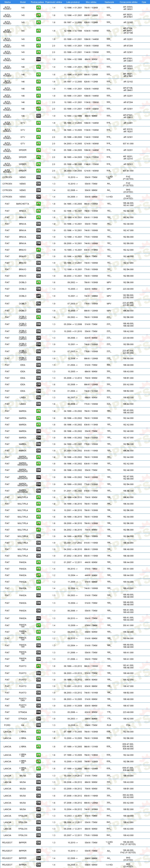Click the FD4 engine code cell
The image size is (150, 868).
128,725
